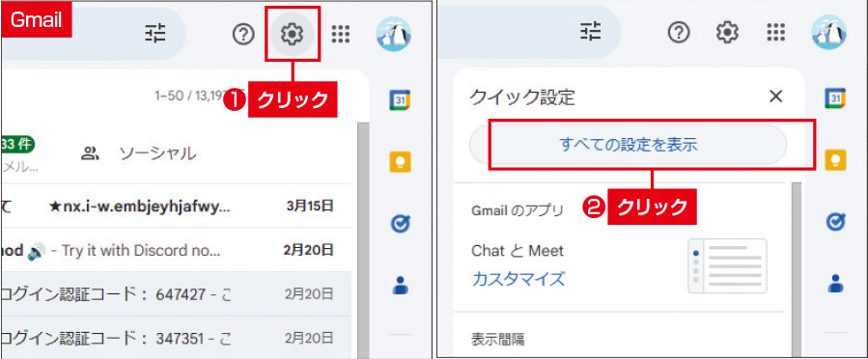Open Google apps grid icon in right panel
Viewport: 868px width, 359px height.
pyautogui.click(x=776, y=33)
